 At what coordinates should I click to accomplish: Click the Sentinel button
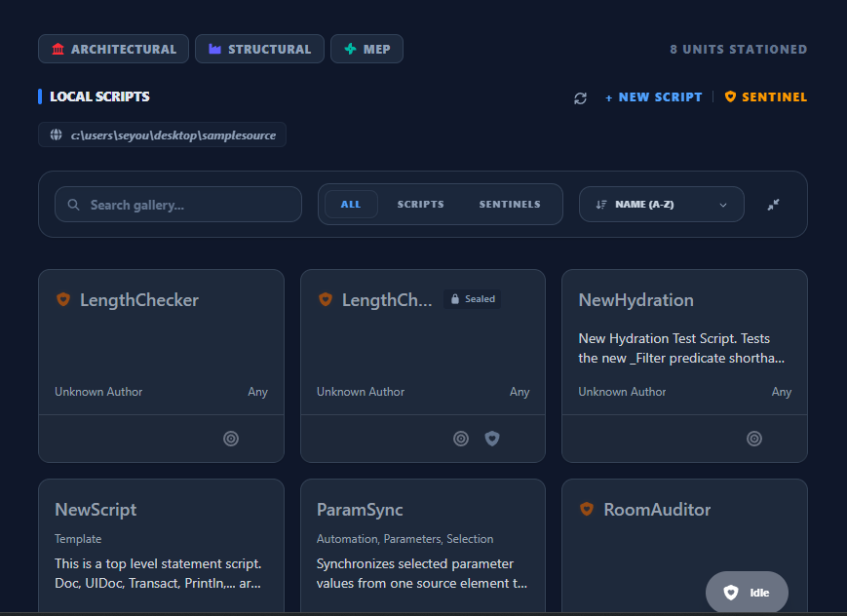coord(766,97)
